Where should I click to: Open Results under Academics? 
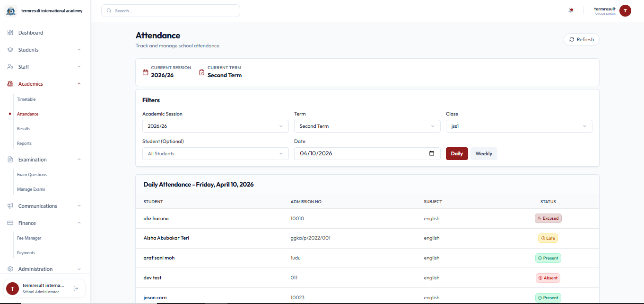click(x=24, y=129)
